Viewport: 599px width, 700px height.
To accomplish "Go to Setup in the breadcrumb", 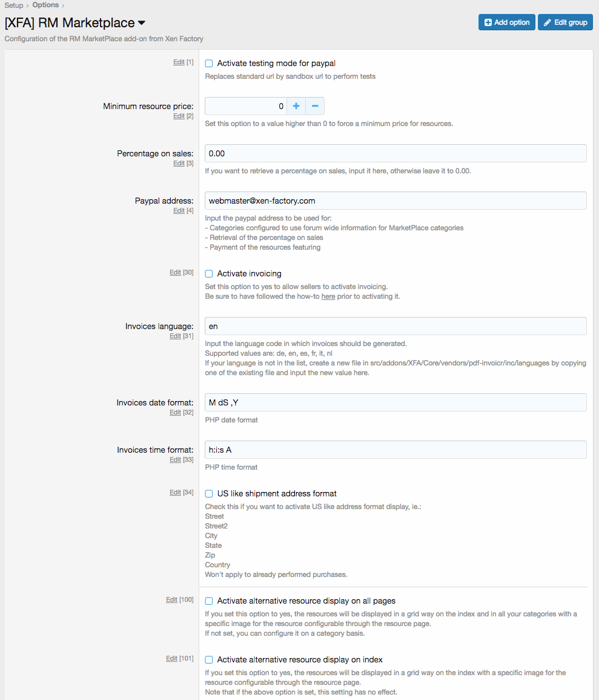I will (14, 5).
